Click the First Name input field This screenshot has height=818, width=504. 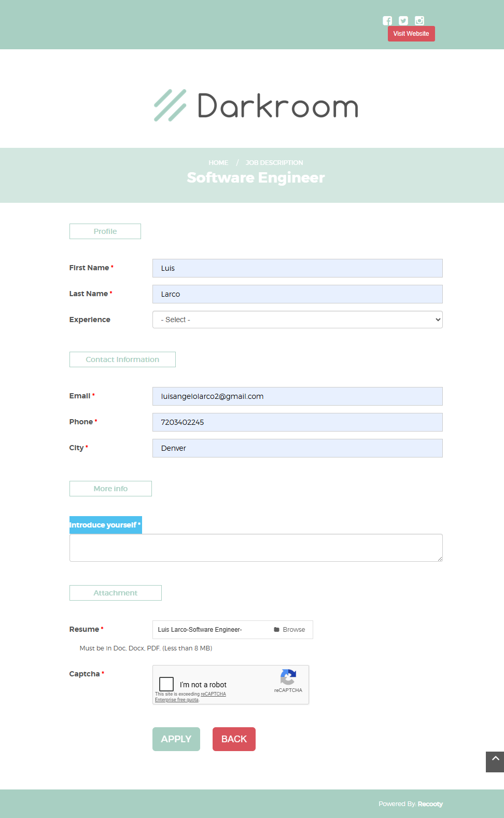[297, 268]
